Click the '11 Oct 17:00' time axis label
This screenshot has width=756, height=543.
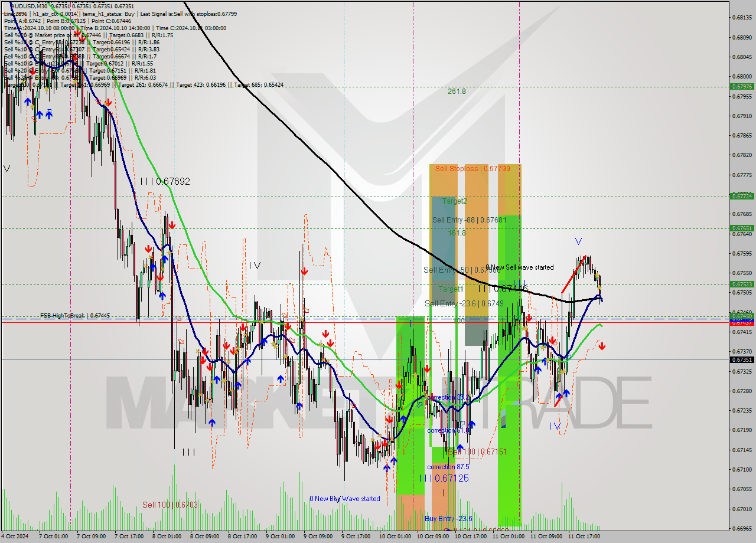(x=583, y=537)
